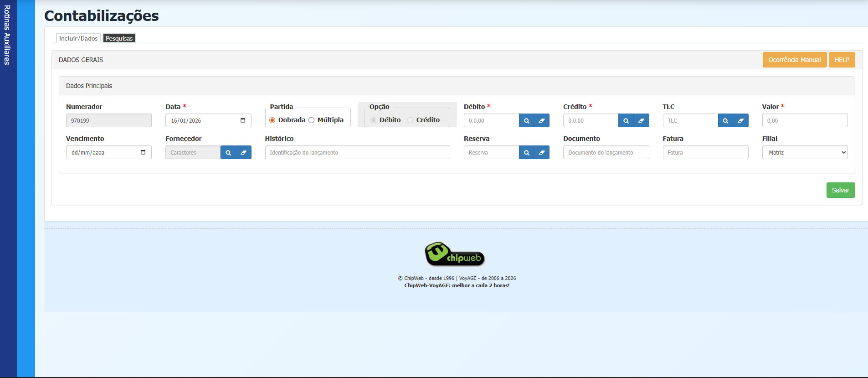The height and width of the screenshot is (378, 868).
Task: Open account search for the Crédito field
Action: coord(626,121)
